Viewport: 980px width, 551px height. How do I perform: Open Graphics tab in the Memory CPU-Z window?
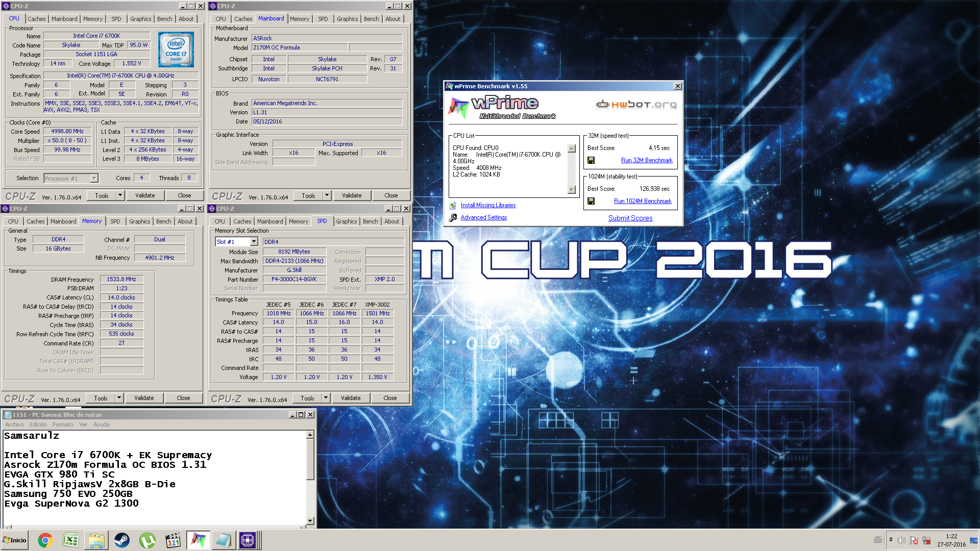139,221
